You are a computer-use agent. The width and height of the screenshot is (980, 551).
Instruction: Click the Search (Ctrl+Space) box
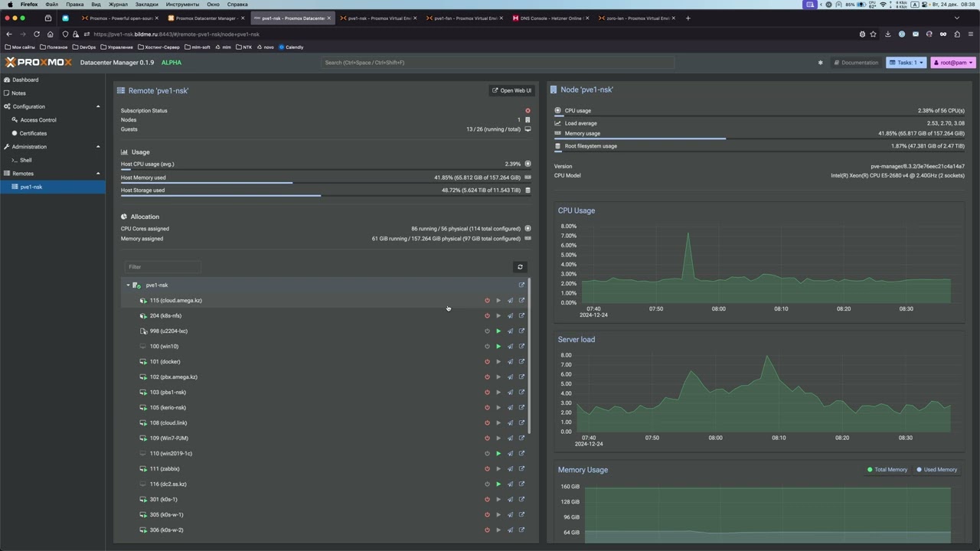[498, 63]
